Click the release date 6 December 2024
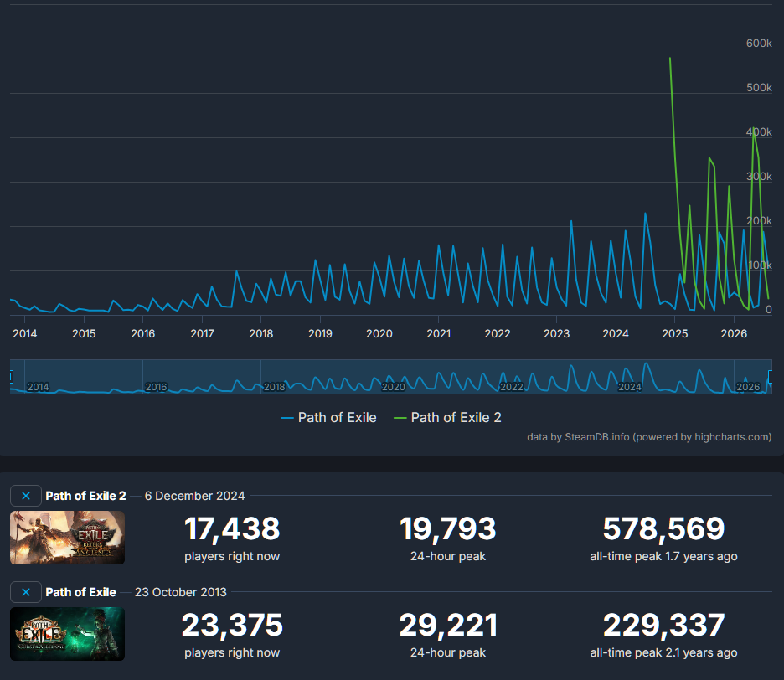Screen dimensions: 784x680 tap(194, 496)
